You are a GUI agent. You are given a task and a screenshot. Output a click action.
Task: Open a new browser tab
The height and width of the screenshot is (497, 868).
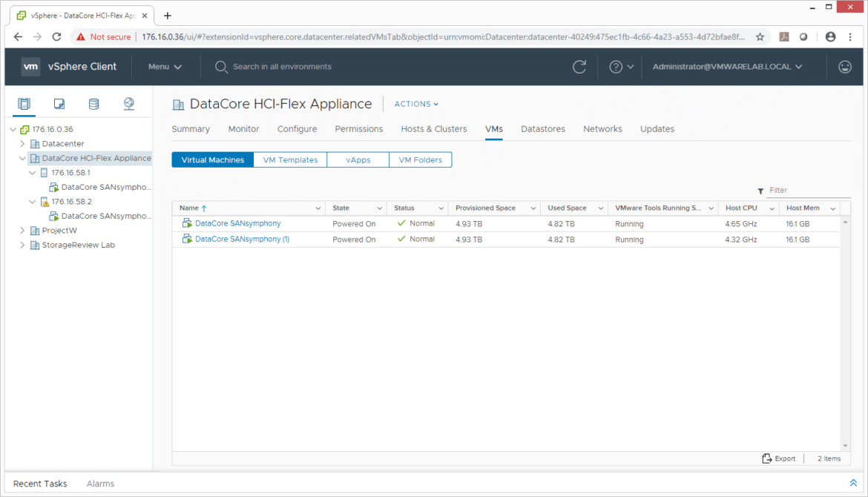[167, 16]
